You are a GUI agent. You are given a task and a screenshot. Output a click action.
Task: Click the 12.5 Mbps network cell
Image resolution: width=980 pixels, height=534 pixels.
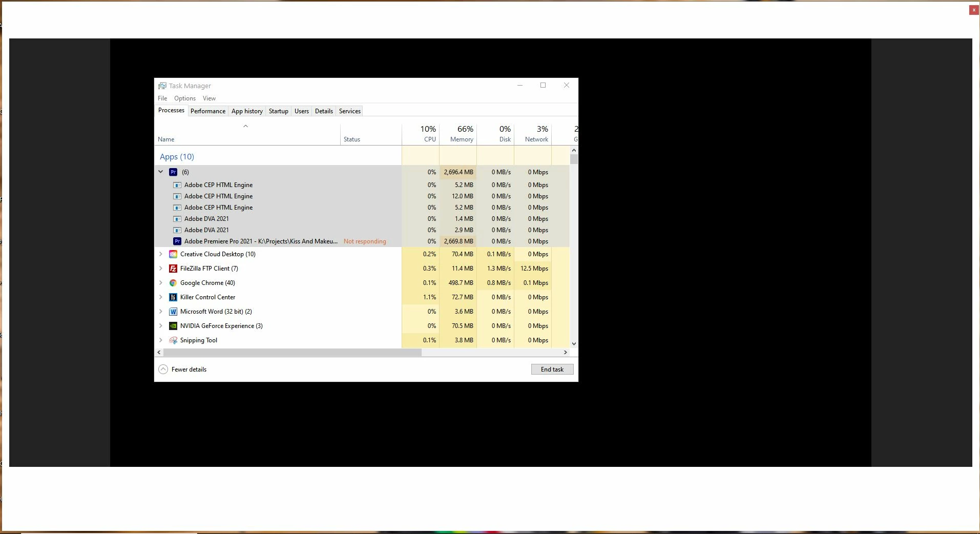pyautogui.click(x=533, y=269)
